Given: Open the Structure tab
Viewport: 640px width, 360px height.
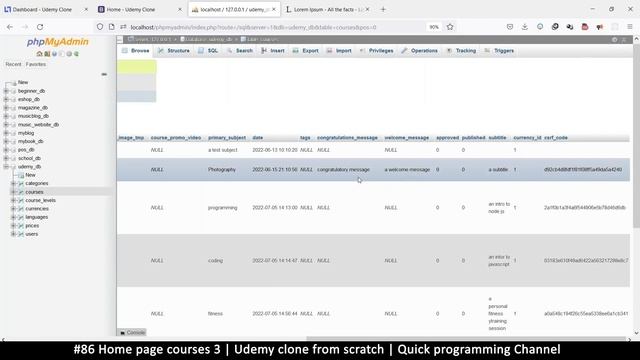Looking at the screenshot, I should (174, 51).
